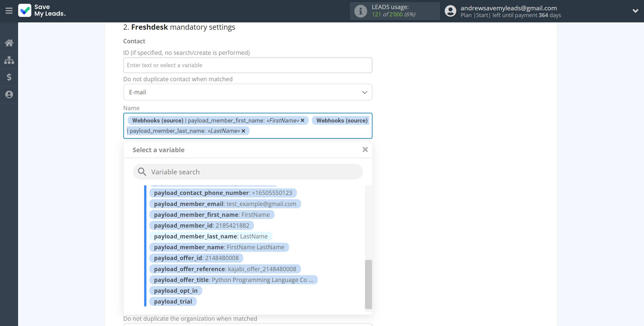644x326 pixels.
Task: Close the Select a variable panel
Action: pyautogui.click(x=365, y=150)
